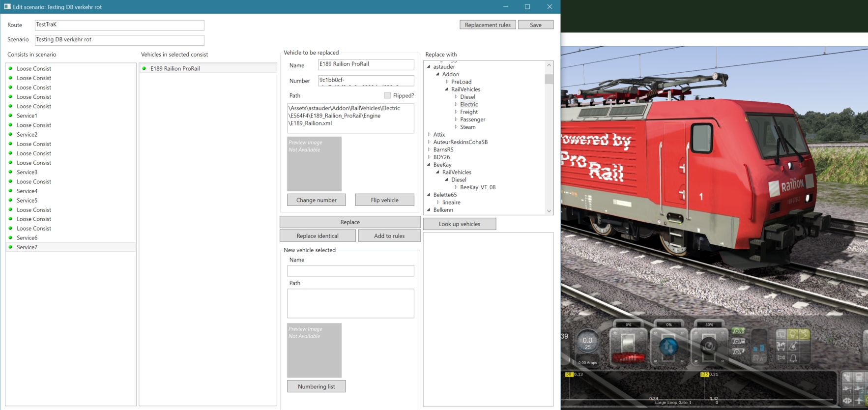
Task: Click the Replace button
Action: [x=350, y=222]
